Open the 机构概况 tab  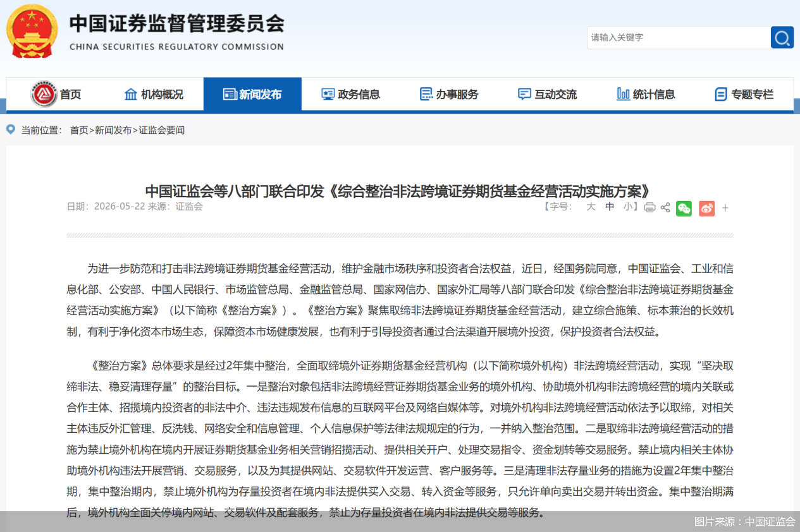pyautogui.click(x=154, y=94)
